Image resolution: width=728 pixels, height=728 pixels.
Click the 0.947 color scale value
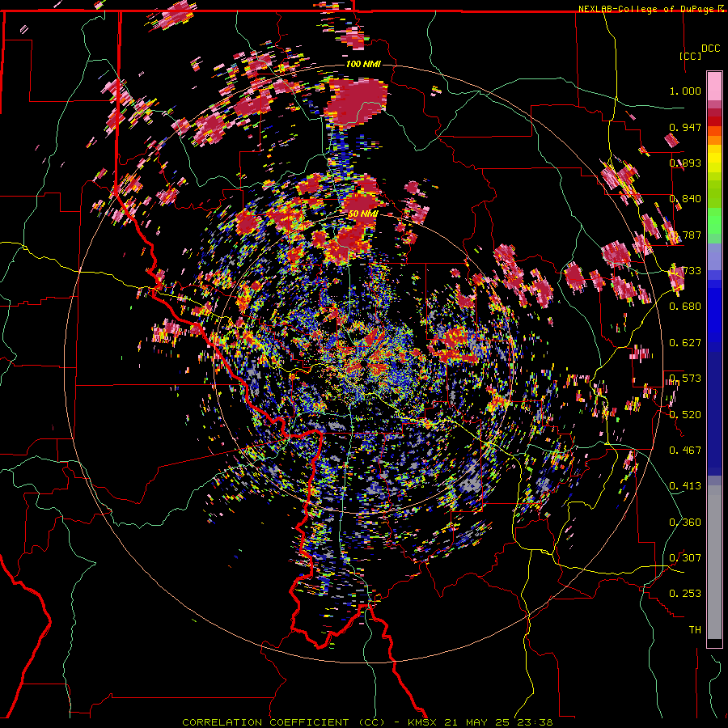[x=685, y=127]
